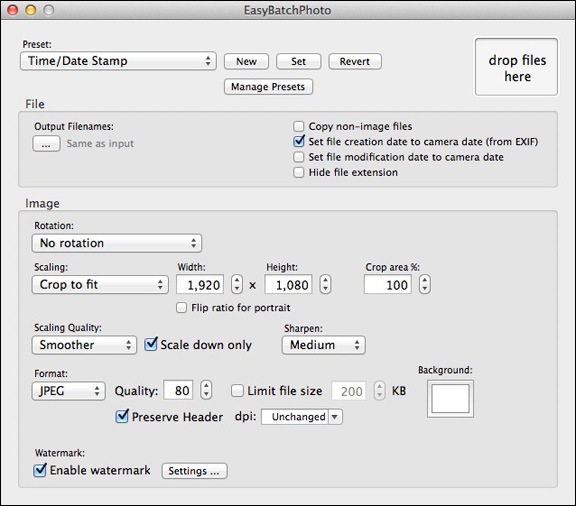Click 'Same as input' output filename text
This screenshot has height=506, width=576.
(100, 144)
